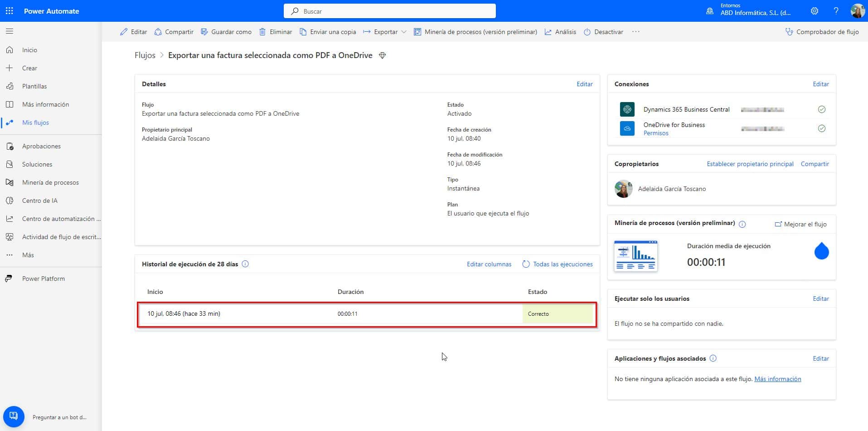Click the Buscar search field

tap(390, 11)
